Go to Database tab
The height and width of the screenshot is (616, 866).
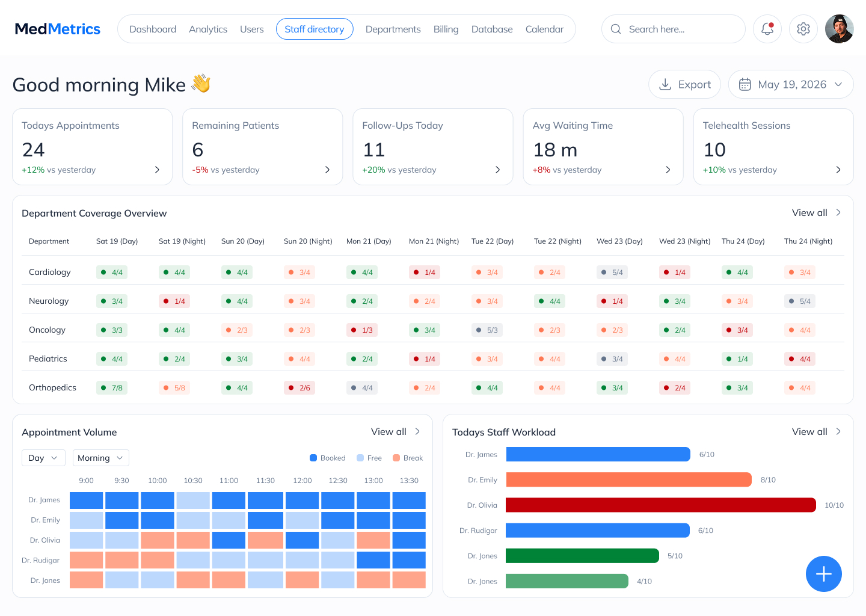[x=492, y=29]
